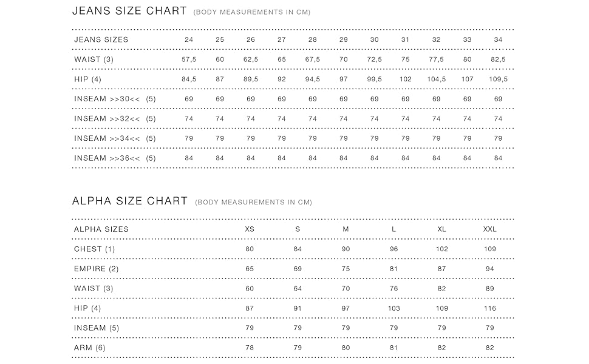The image size is (589, 364).
Task: Click the EMPIRE (2) row label
Action: coord(96,269)
